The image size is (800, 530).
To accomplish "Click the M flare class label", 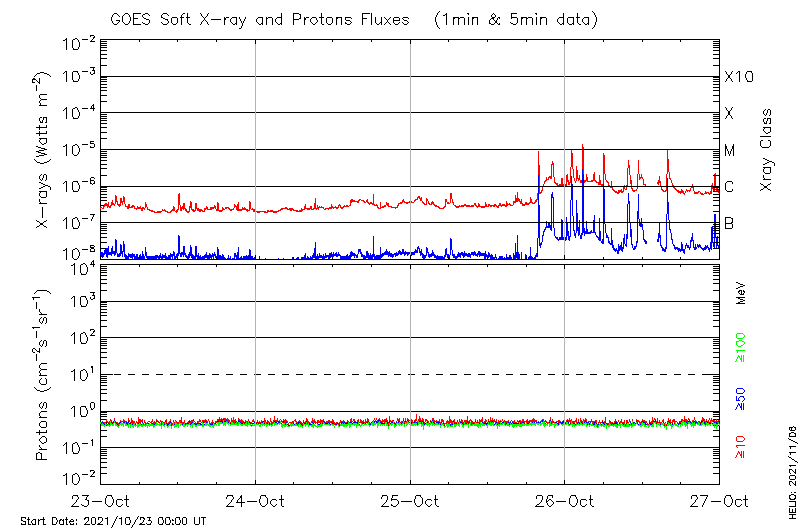I will click(729, 151).
